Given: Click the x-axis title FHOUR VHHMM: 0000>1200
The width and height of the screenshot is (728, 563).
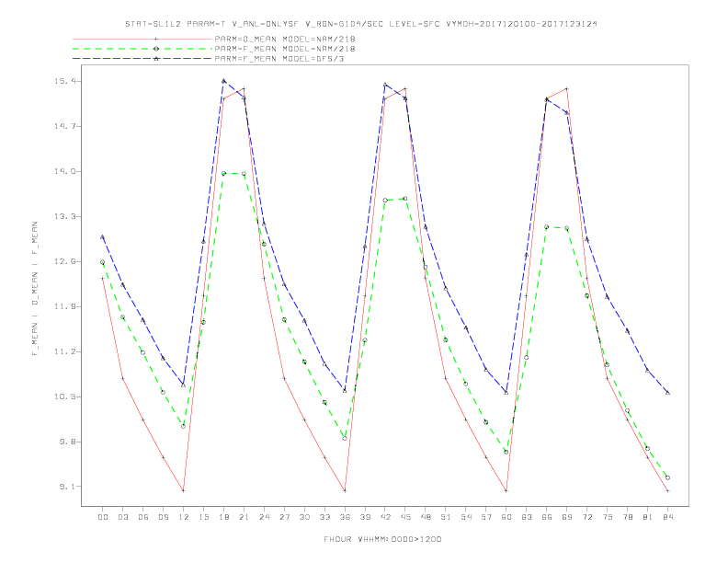Looking at the screenshot, I should click(x=382, y=539).
